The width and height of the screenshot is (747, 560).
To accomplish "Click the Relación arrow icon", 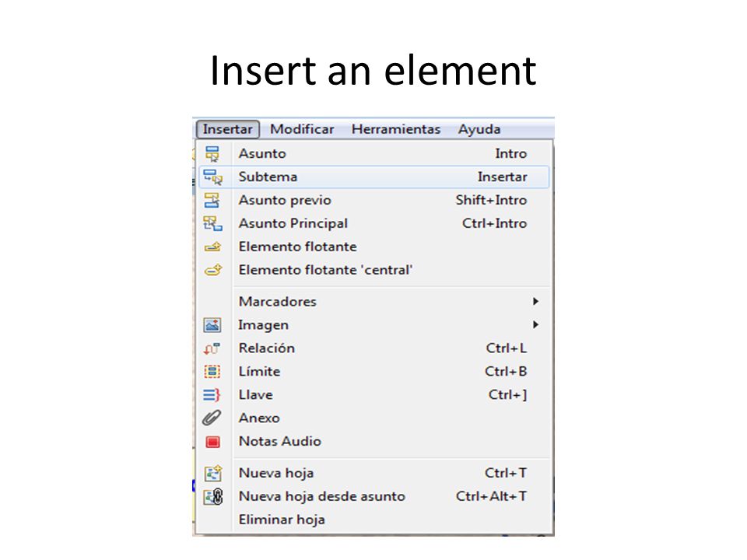I will click(212, 348).
